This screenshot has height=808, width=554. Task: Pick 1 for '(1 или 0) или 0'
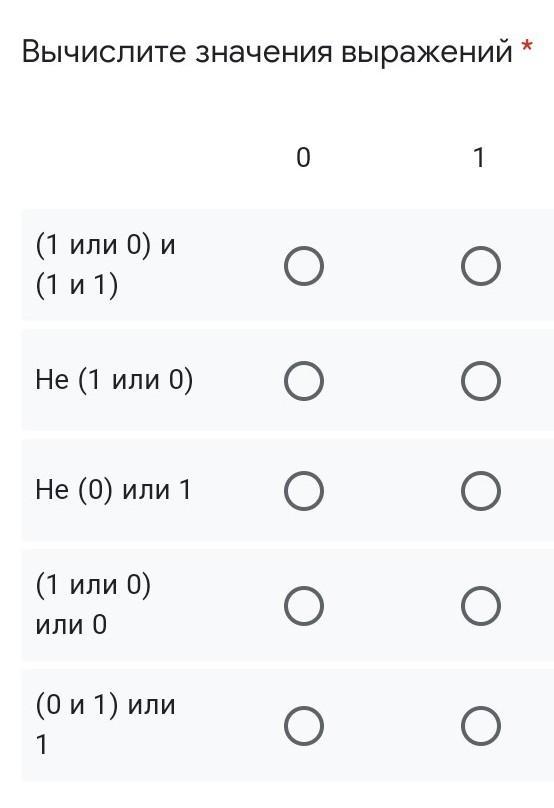click(480, 605)
